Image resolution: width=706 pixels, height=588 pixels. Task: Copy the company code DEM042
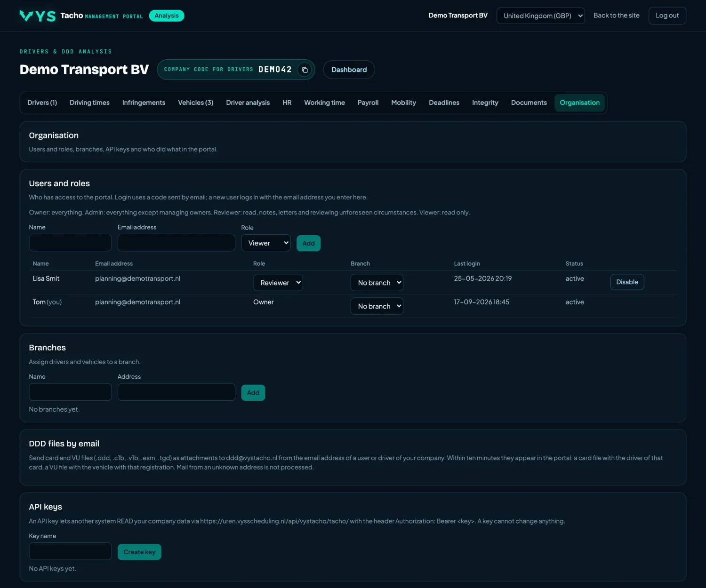pos(305,70)
